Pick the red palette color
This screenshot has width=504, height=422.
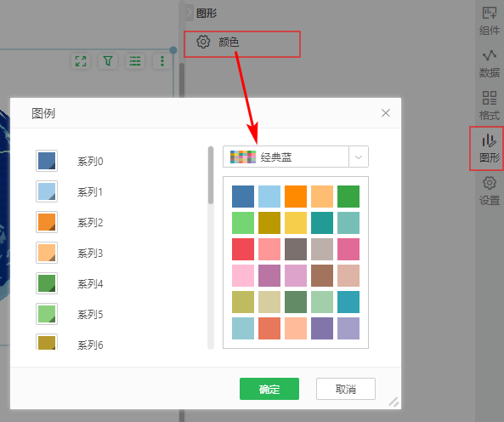[x=243, y=249]
